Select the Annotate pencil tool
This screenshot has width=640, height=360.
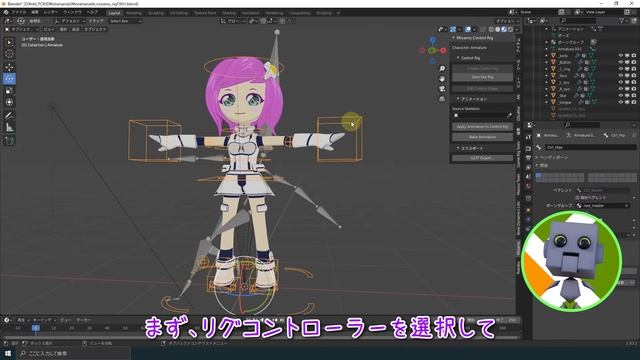click(x=9, y=116)
